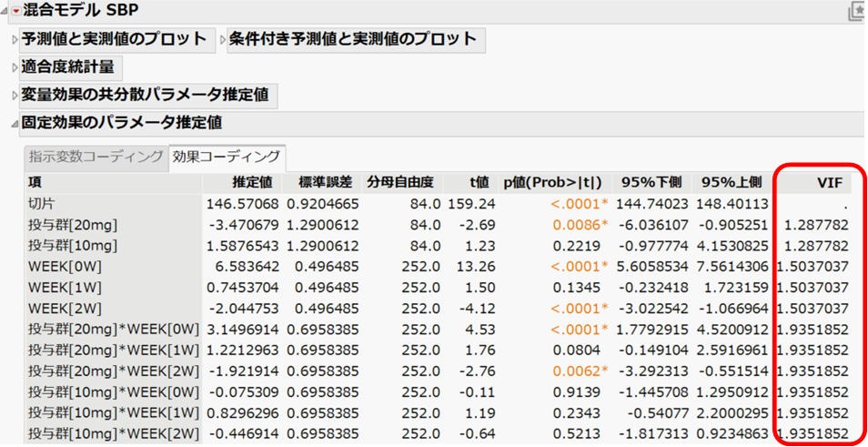Click the upper limit 4.1530825
Image resolution: width=868 pixels, height=447 pixels.
(x=731, y=247)
